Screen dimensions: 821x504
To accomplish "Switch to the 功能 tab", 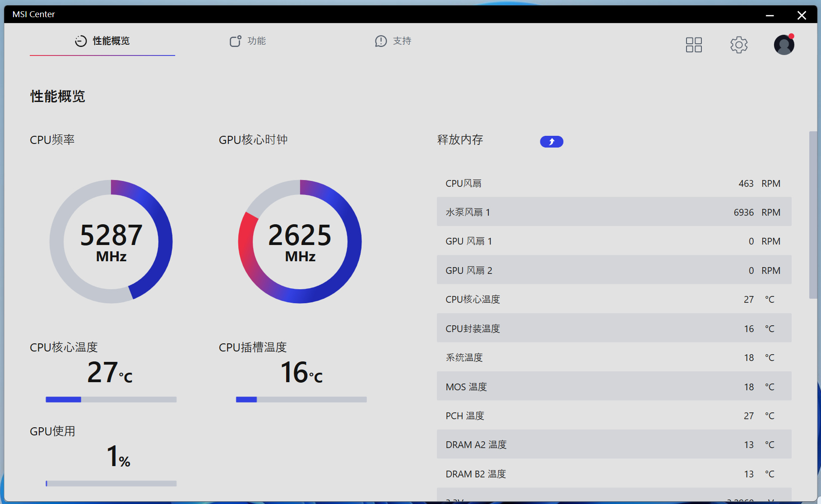I will click(248, 41).
